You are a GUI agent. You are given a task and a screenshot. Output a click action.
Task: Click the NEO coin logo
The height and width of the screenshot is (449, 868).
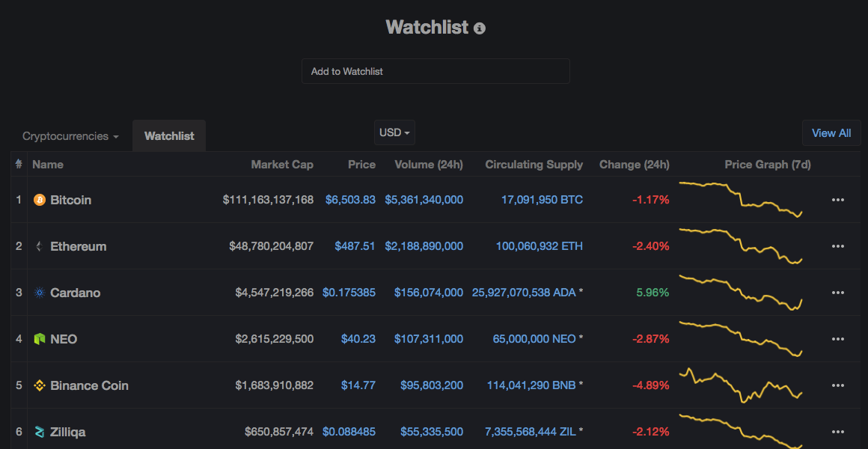pos(40,339)
